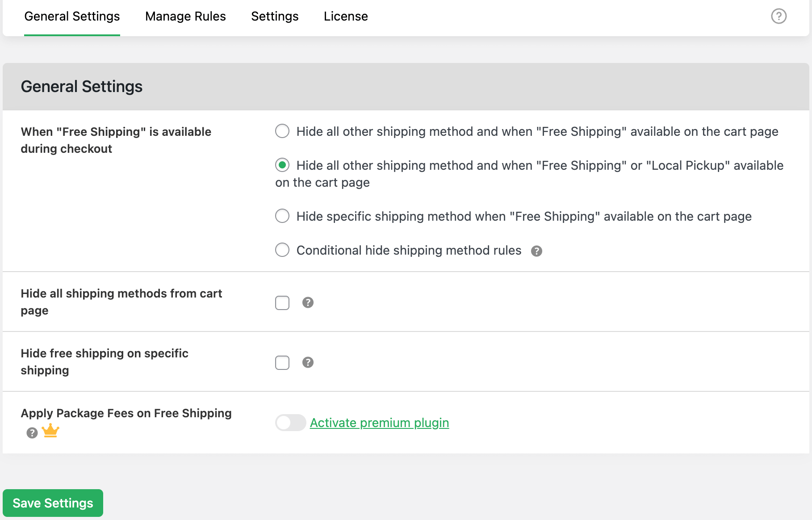Screen dimensions: 812x520
Task: Follow the Activate premium plugin link
Action: tap(379, 423)
